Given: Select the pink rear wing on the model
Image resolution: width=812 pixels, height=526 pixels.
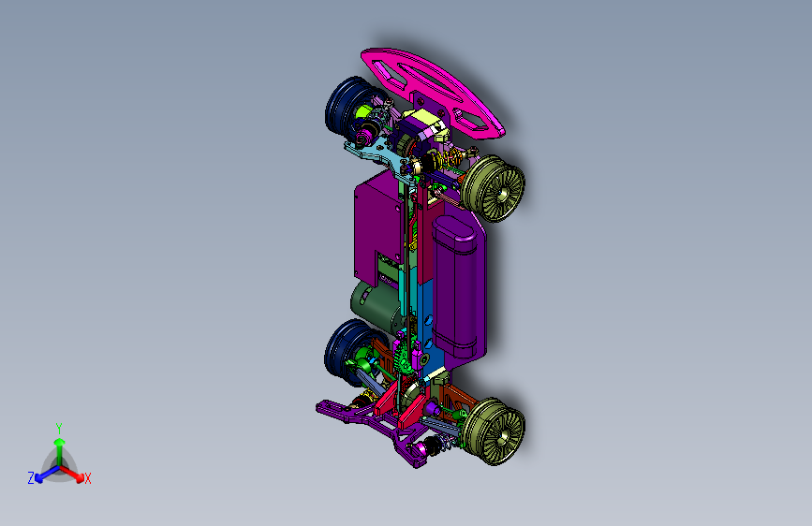Looking at the screenshot, I should click(x=433, y=92).
